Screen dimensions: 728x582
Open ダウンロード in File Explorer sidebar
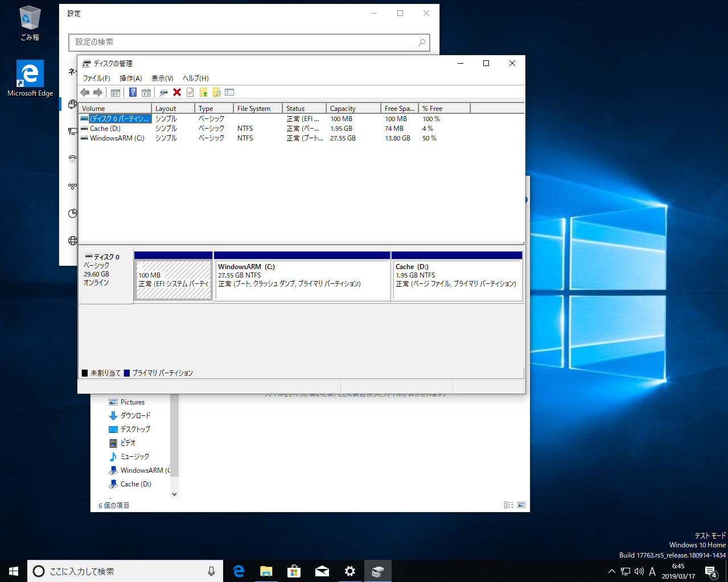130,416
